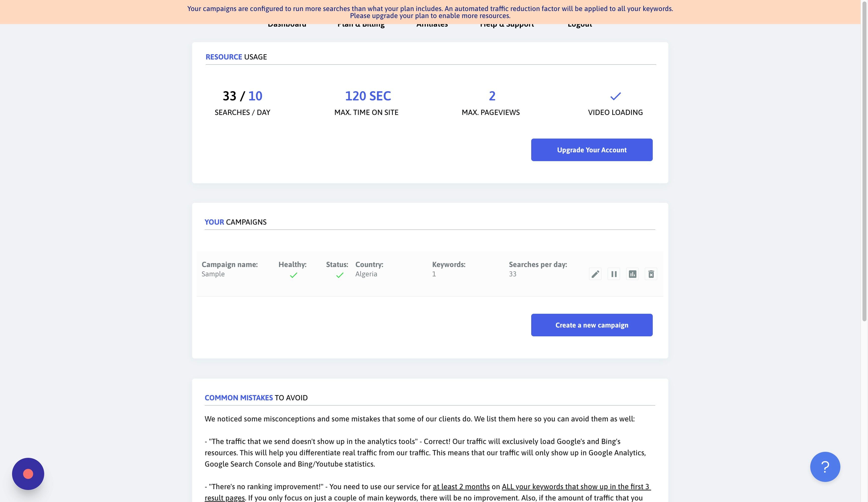The image size is (868, 502).
Task: Open statistics for the Sample campaign
Action: click(x=632, y=274)
